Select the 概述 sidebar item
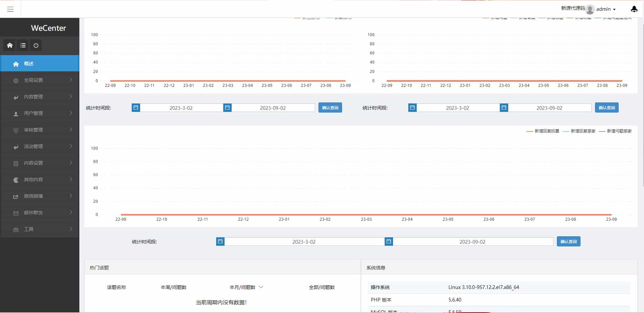The width and height of the screenshot is (644, 313). click(40, 64)
